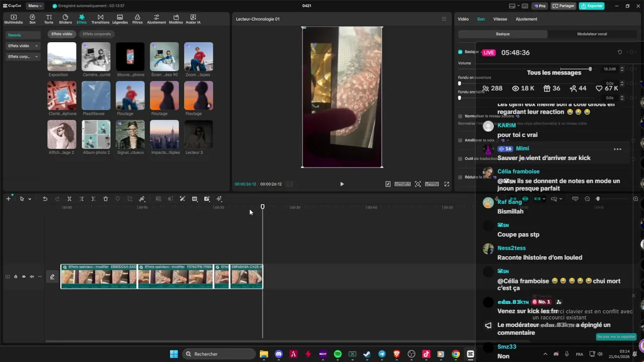Select the Effets vidéo tab
This screenshot has width=644, height=362.
(62, 34)
